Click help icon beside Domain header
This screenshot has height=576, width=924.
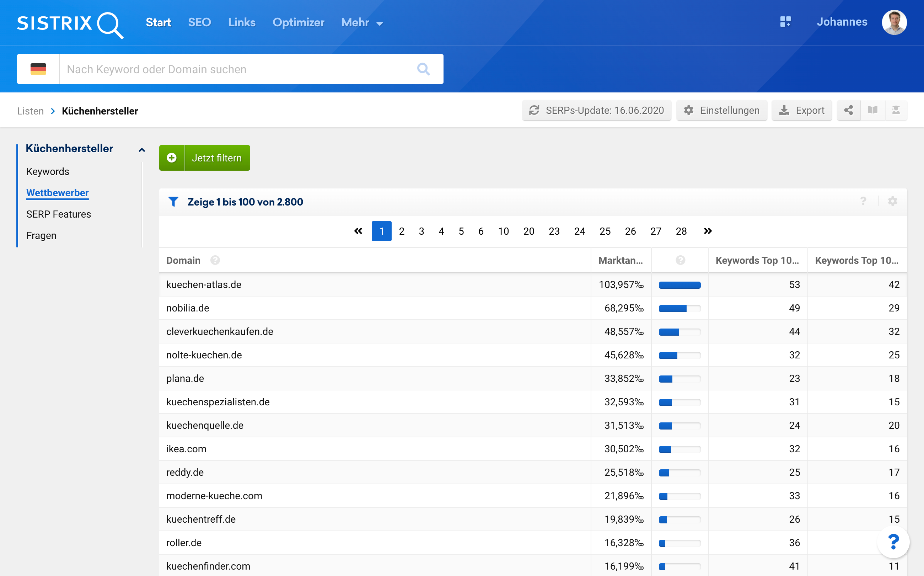tap(215, 260)
